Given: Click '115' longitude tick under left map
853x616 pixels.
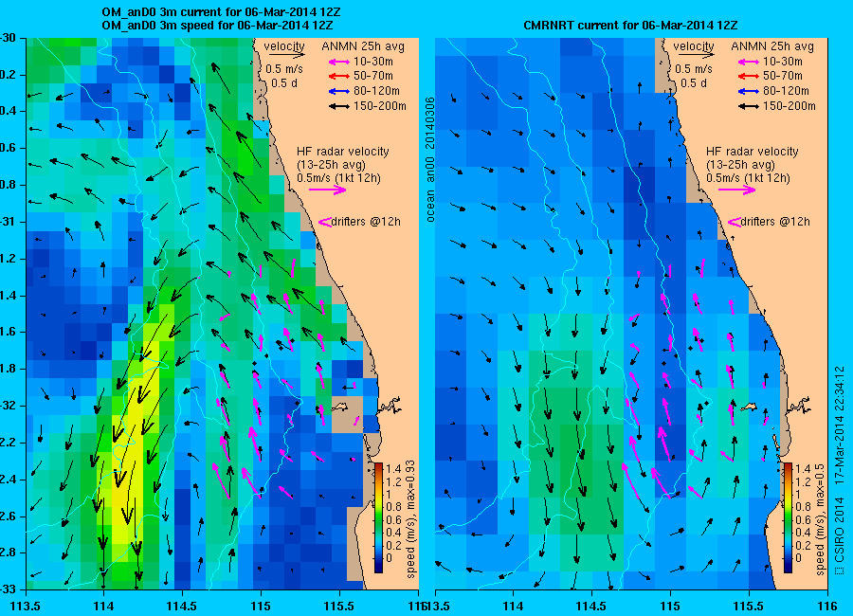Looking at the screenshot, I should tap(261, 606).
